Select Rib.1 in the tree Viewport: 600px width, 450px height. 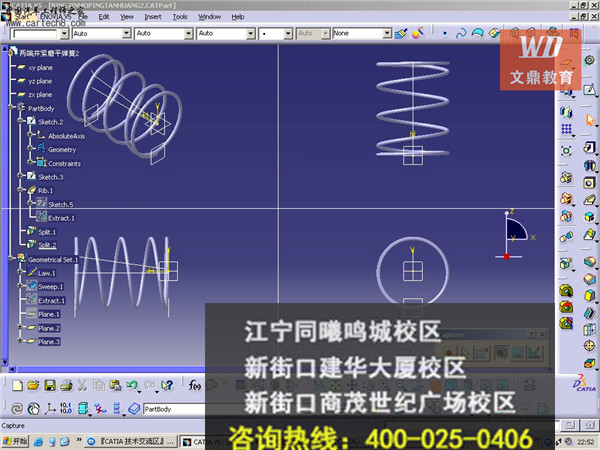(x=46, y=191)
